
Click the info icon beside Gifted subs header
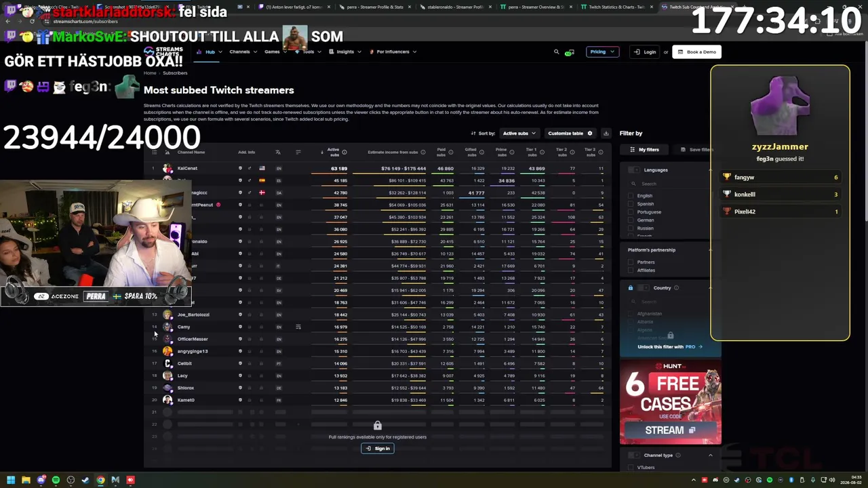tap(482, 152)
